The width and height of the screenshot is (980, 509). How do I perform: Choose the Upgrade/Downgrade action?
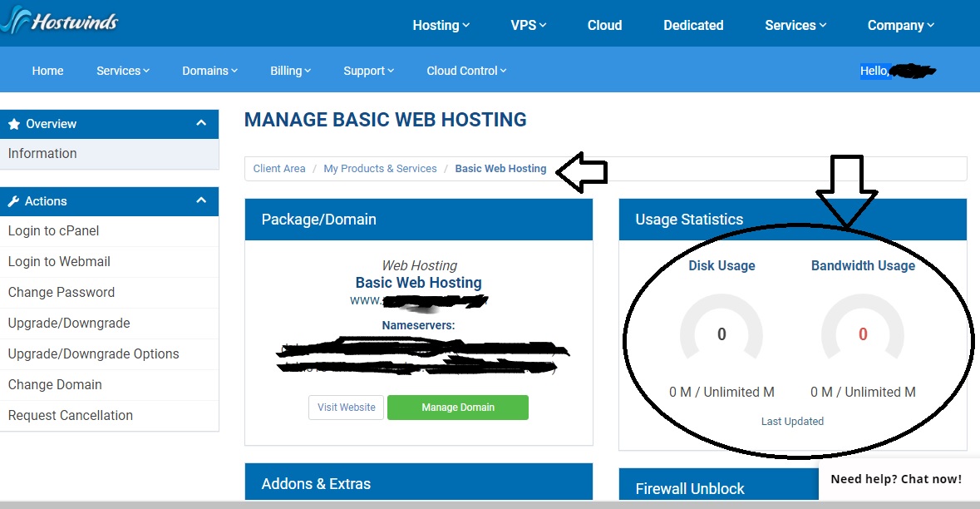click(110, 323)
